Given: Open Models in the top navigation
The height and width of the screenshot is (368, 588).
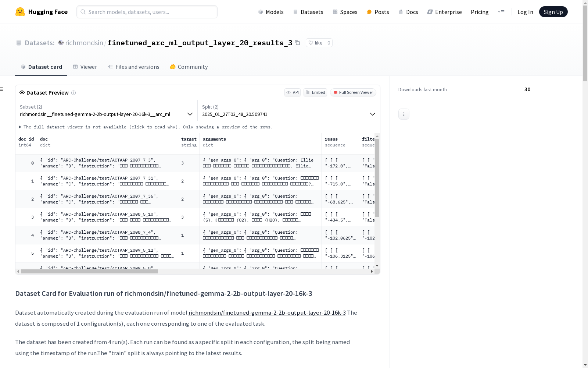Looking at the screenshot, I should (271, 12).
